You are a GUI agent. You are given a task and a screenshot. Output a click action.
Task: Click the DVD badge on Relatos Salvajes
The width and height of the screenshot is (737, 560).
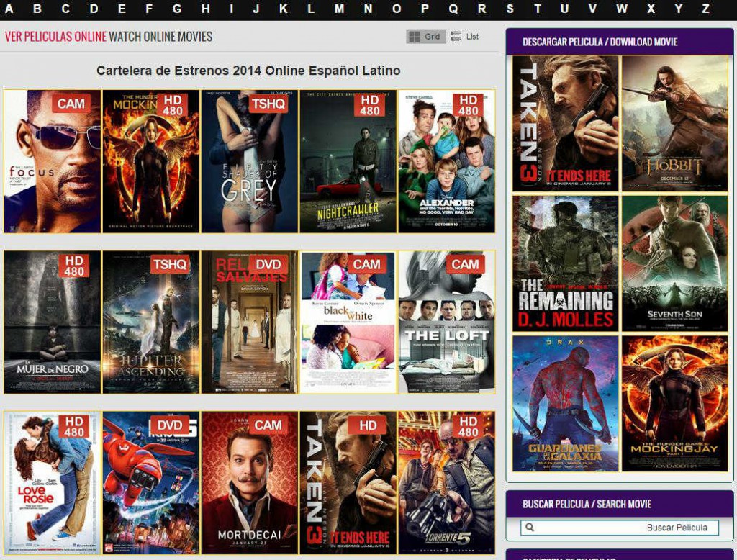[268, 264]
